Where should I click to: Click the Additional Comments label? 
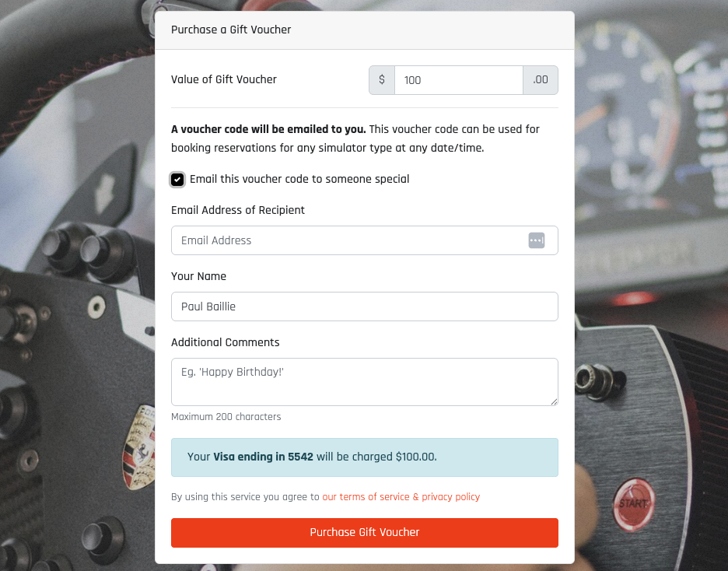point(226,342)
